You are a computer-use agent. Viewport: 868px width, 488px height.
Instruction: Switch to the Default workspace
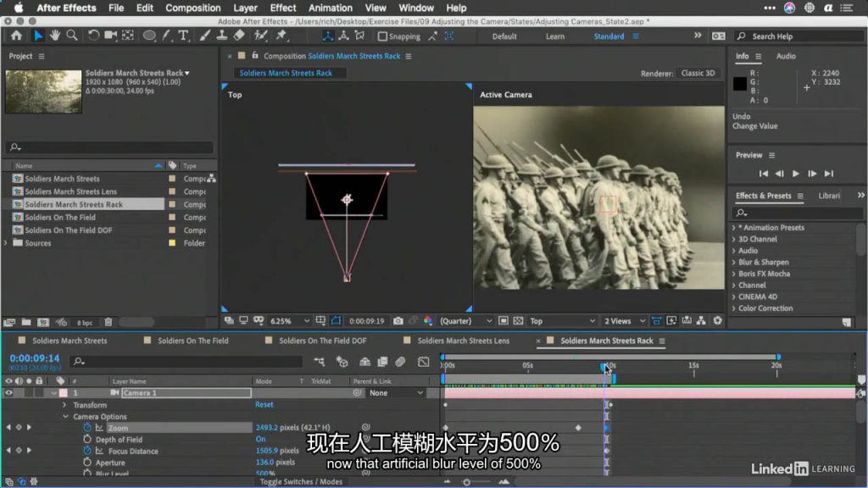[x=504, y=36]
